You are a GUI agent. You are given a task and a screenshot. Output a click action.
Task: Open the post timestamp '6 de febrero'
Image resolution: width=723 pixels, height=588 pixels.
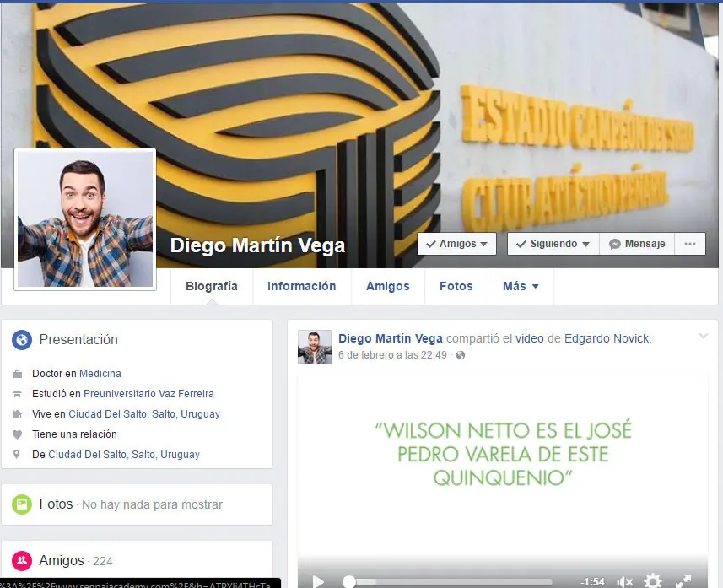[x=392, y=355]
